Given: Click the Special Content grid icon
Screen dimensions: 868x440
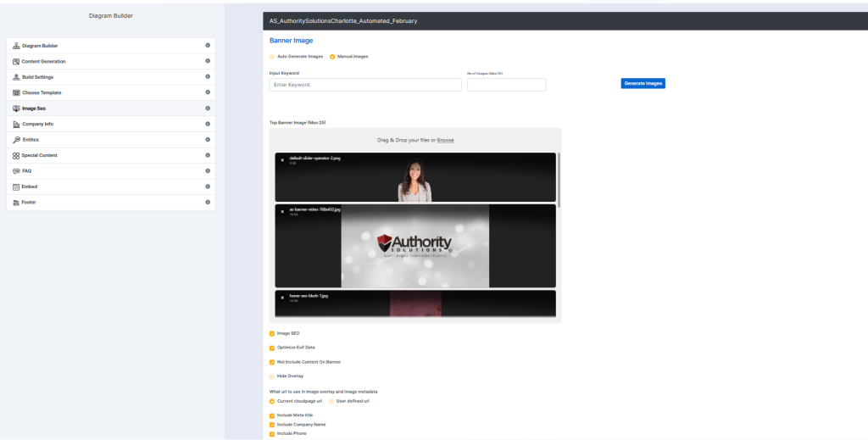Looking at the screenshot, I should point(16,155).
